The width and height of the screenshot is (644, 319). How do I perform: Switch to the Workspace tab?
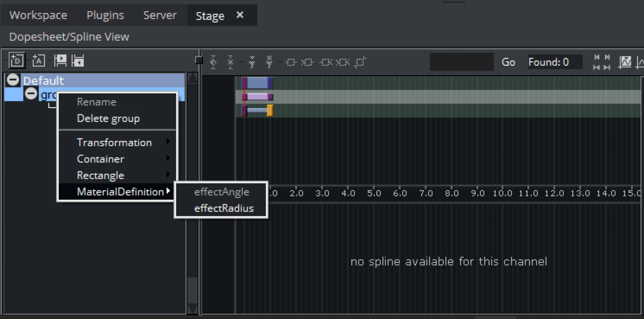(38, 16)
